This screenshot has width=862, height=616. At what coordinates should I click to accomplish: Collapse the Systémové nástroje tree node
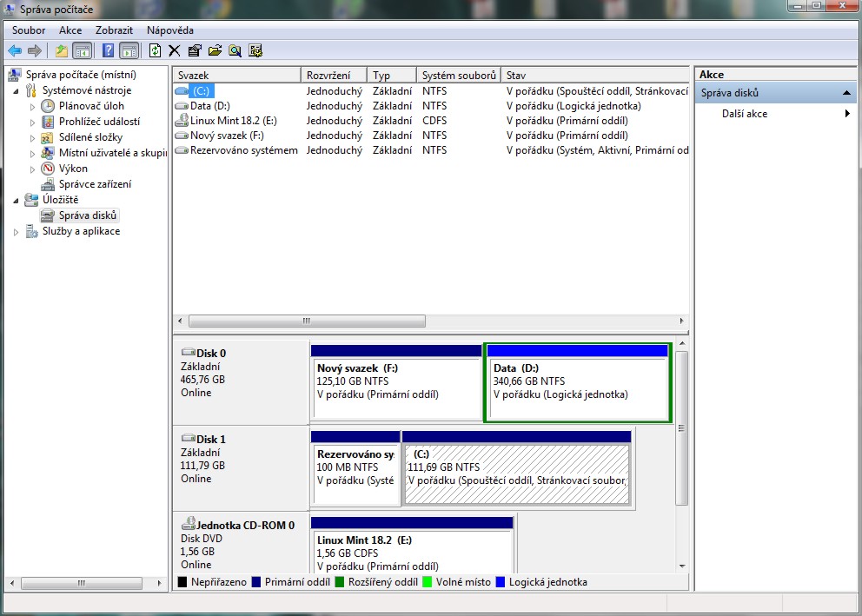click(15, 90)
